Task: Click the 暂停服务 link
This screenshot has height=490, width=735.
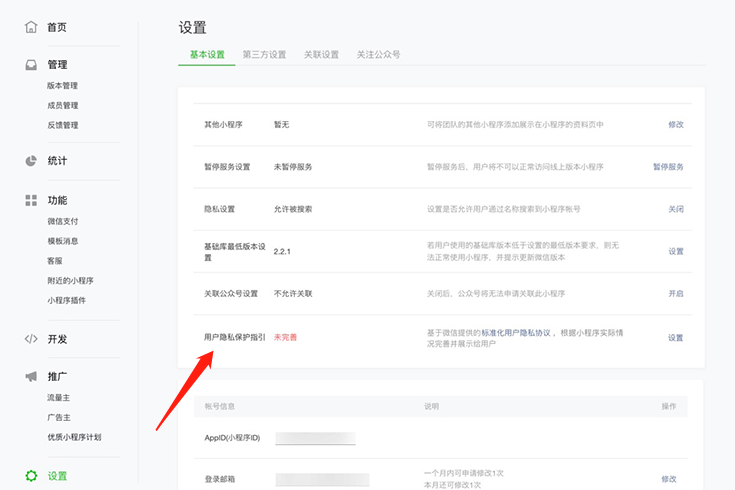Action: tap(668, 166)
